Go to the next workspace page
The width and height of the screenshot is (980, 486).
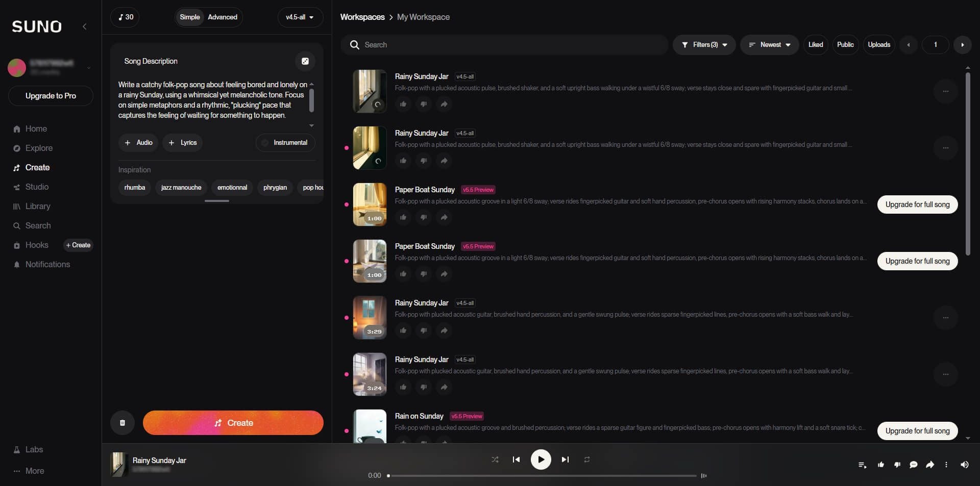coord(963,45)
